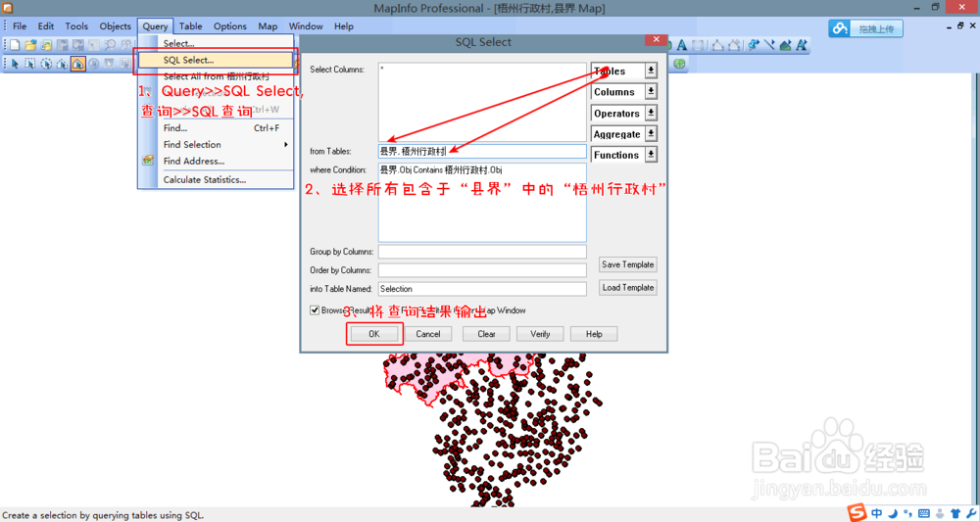Open the IME skin shirt icon
Viewport: 980px width, 522px height.
click(955, 513)
